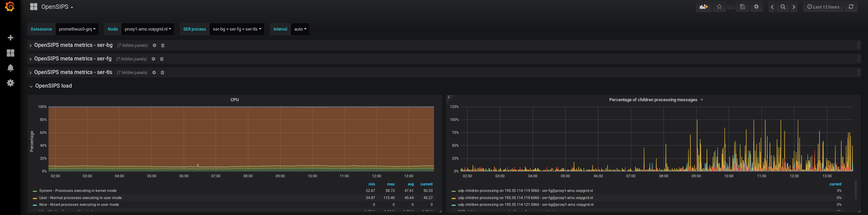Viewport: 868px width, 215px height.
Task: Sort CPU legend by max column
Action: click(x=391, y=184)
